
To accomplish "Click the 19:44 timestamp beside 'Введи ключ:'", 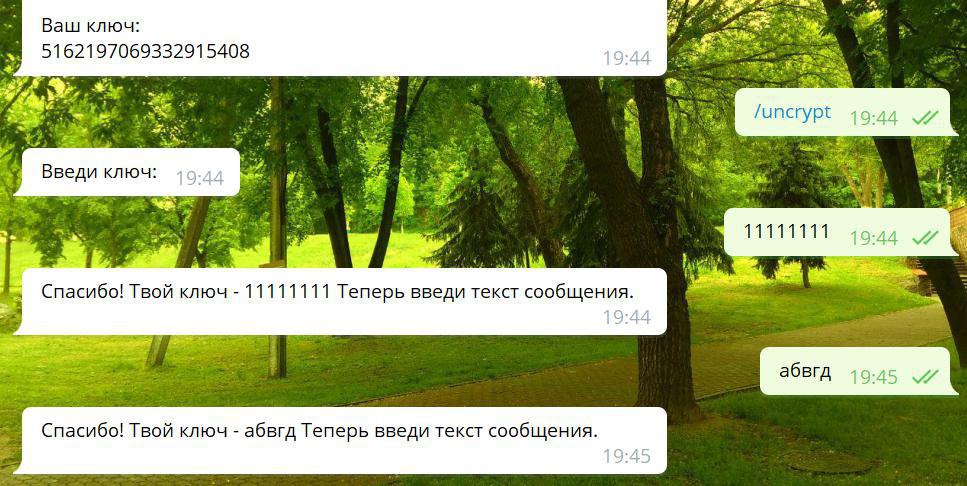I will tap(199, 178).
